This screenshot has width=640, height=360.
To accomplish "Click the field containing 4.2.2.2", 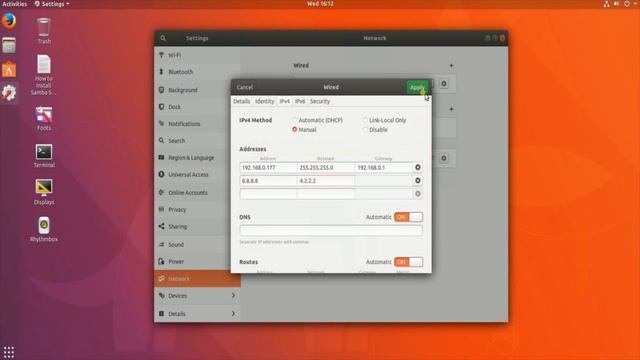I will point(326,180).
